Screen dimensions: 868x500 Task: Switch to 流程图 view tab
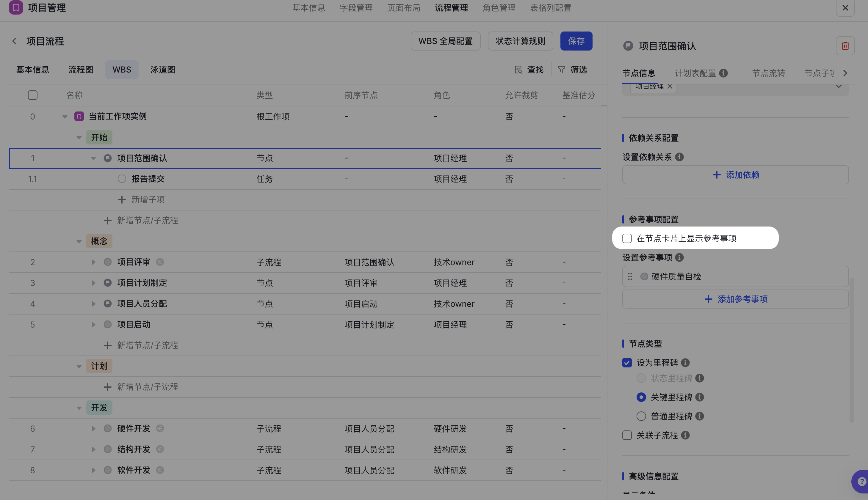click(x=81, y=70)
